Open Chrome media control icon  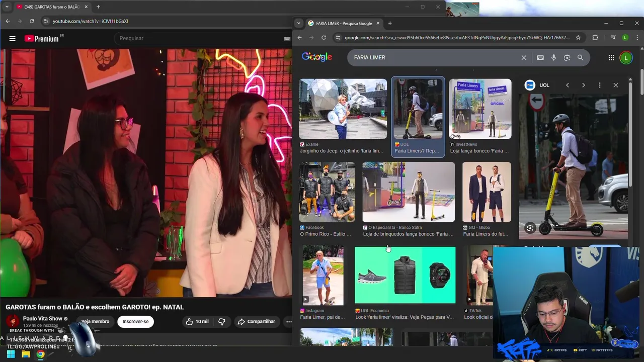pyautogui.click(x=613, y=38)
